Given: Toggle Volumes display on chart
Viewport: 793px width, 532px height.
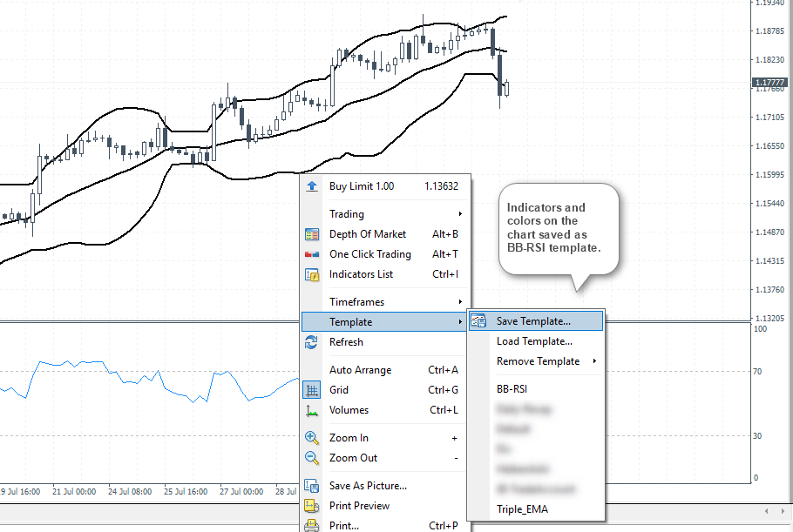Looking at the screenshot, I should click(349, 410).
